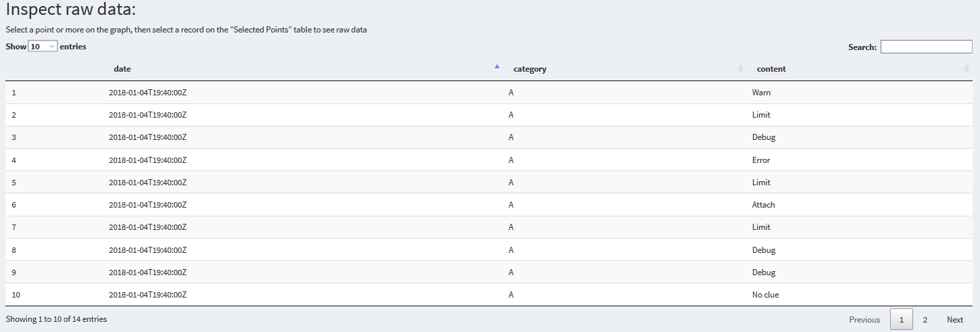
Task: Go to page 2 of results
Action: click(925, 320)
